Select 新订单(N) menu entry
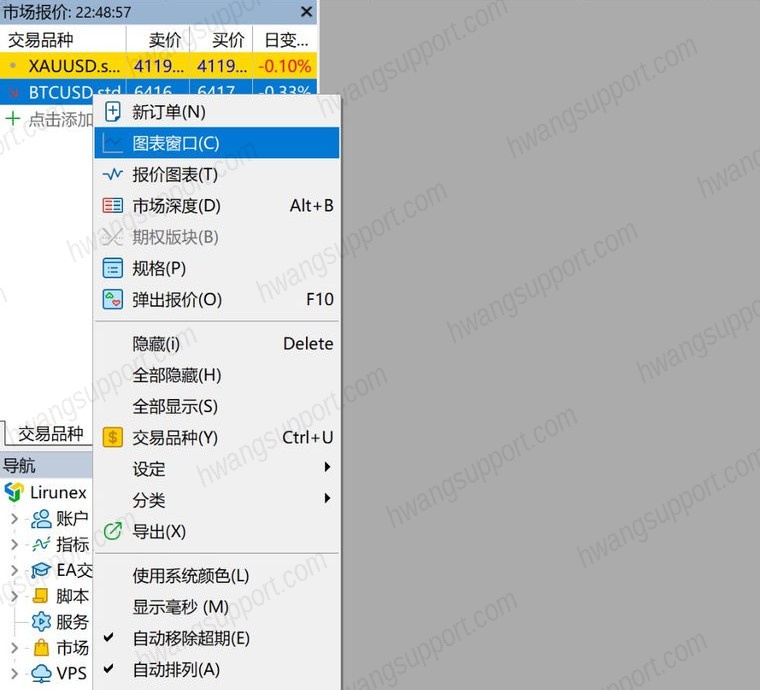The height and width of the screenshot is (690, 760). click(x=217, y=112)
